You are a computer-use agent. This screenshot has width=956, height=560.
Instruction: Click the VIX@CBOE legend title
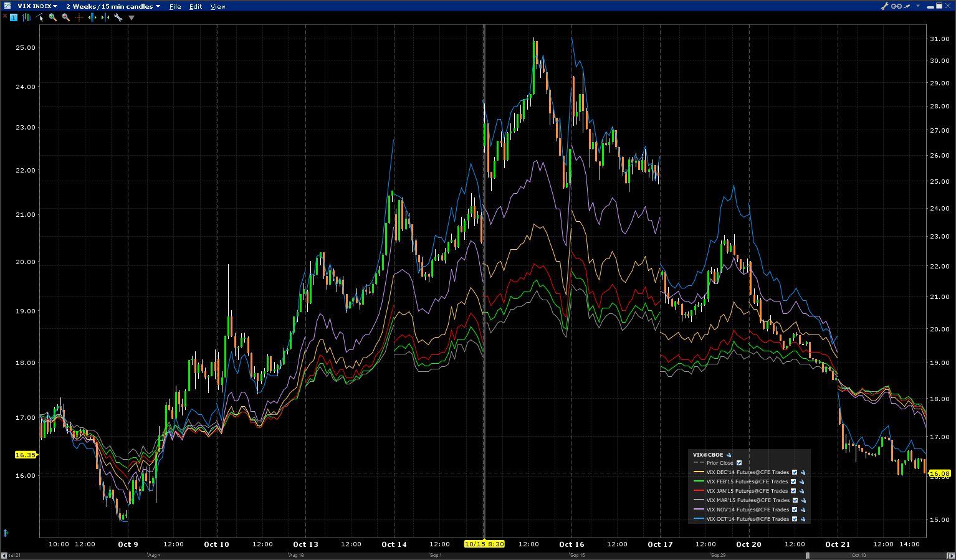point(709,455)
